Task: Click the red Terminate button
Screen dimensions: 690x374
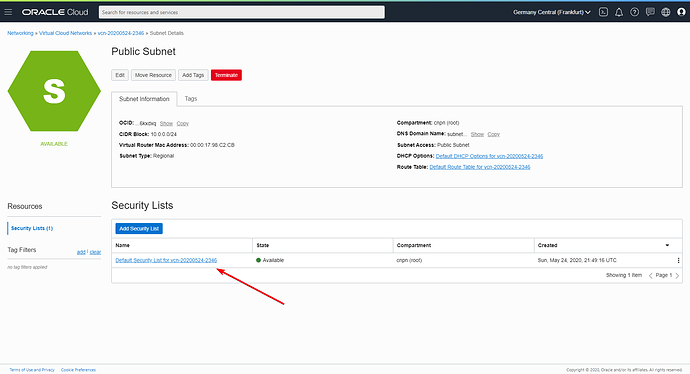Action: pos(226,75)
